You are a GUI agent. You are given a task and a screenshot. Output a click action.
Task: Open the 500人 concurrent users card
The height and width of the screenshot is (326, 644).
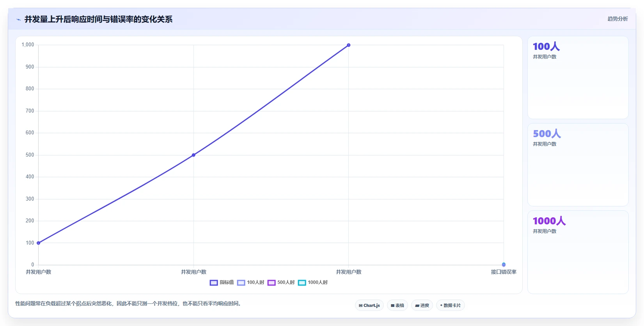[578, 165]
